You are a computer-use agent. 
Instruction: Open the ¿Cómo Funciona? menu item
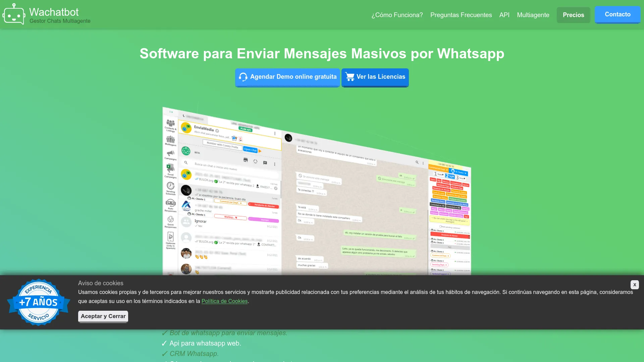(397, 15)
